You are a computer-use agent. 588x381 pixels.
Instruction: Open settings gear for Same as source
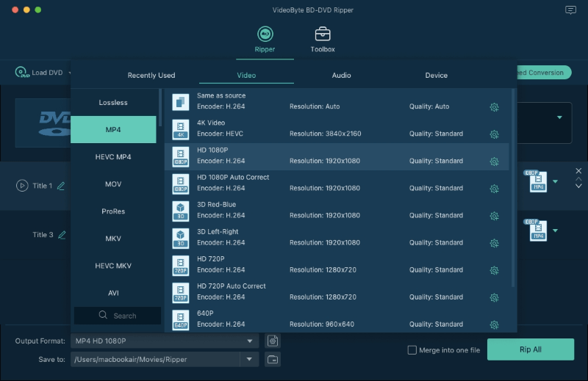(x=494, y=107)
